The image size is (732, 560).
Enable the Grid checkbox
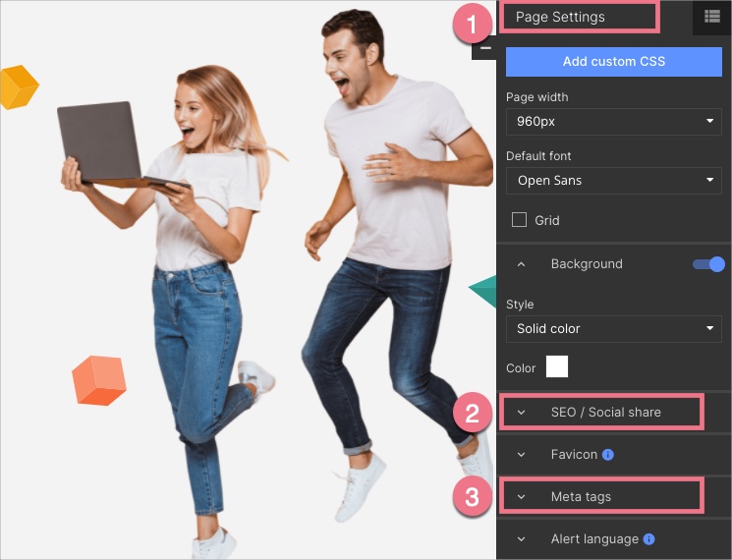click(520, 220)
